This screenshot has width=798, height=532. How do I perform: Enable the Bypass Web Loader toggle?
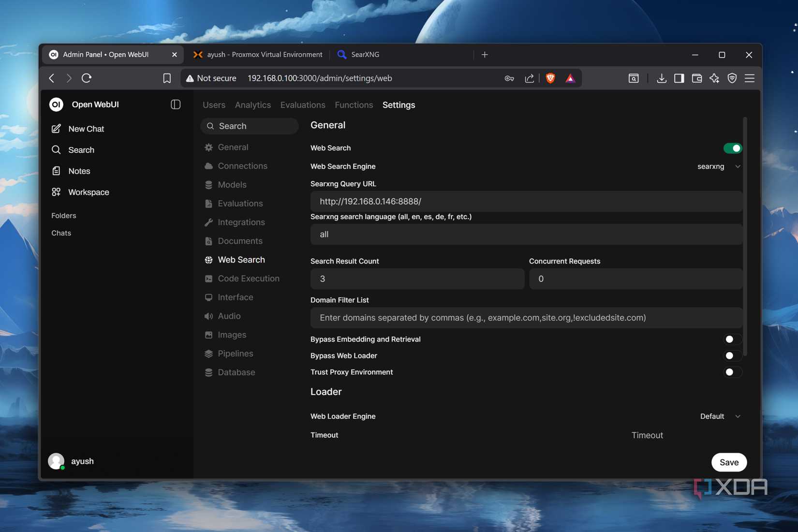tap(733, 356)
